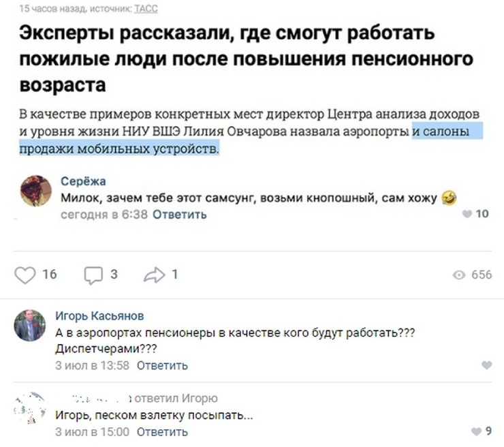Like the post with heart icon

pos(25,275)
